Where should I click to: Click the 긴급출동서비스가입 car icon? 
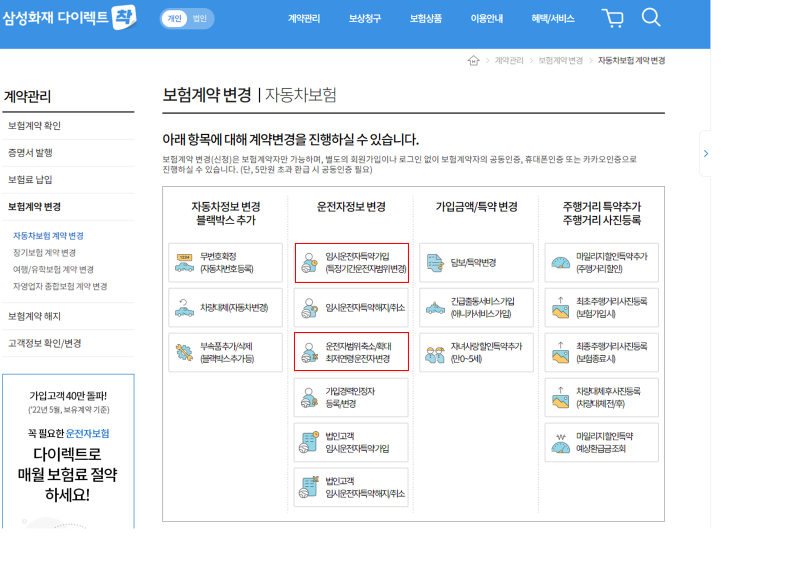tap(435, 308)
